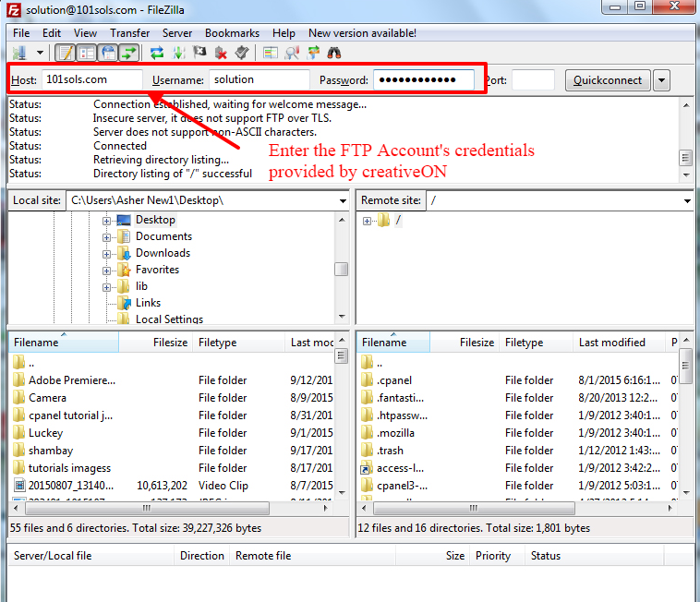Reconnect to last server icon
The height and width of the screenshot is (602, 700).
pos(242,53)
